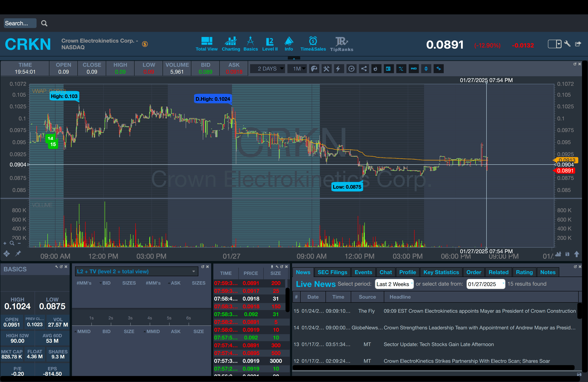Open the chart color palette settings

314,69
